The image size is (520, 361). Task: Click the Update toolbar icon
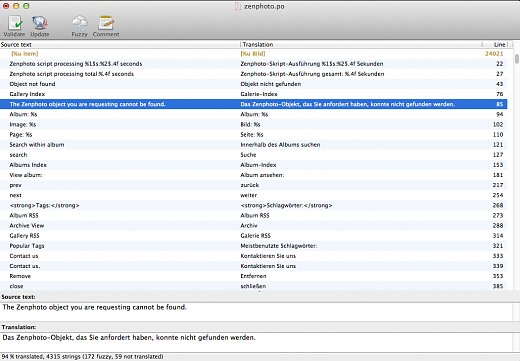40,26
